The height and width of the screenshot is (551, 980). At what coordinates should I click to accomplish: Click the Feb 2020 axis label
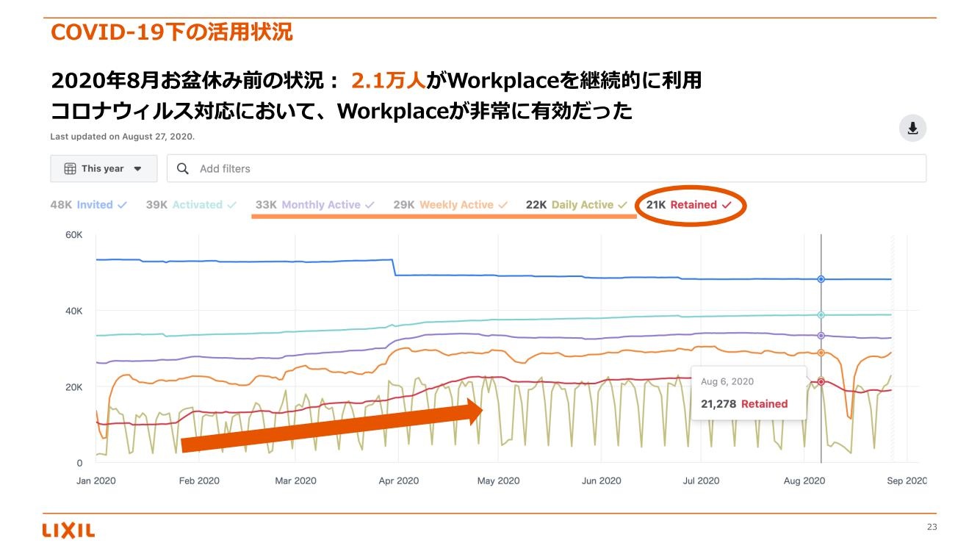coord(199,481)
